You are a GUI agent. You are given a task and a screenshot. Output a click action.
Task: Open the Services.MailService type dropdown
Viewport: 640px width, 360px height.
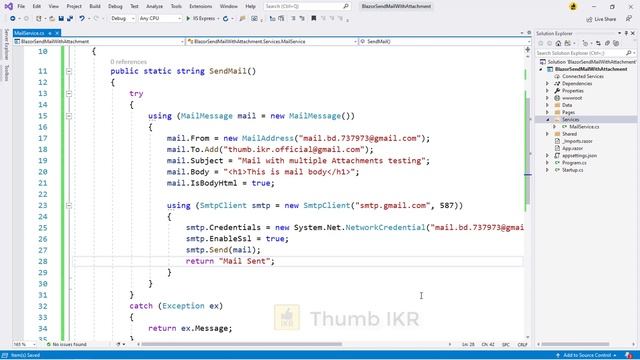tap(271, 42)
